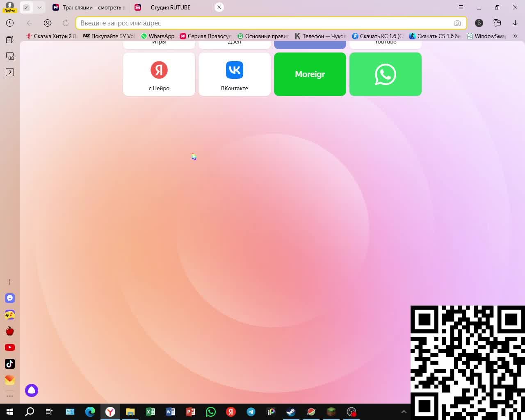Open OBS Studio from the taskbar

click(352, 412)
